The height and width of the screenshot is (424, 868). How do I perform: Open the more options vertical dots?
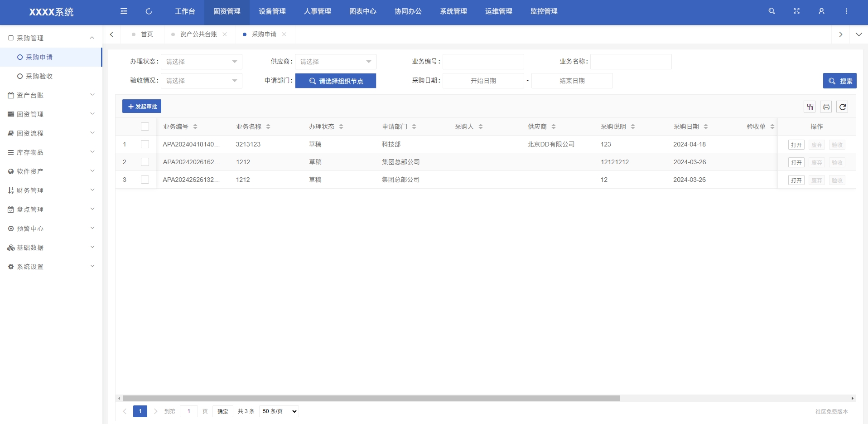(x=846, y=11)
